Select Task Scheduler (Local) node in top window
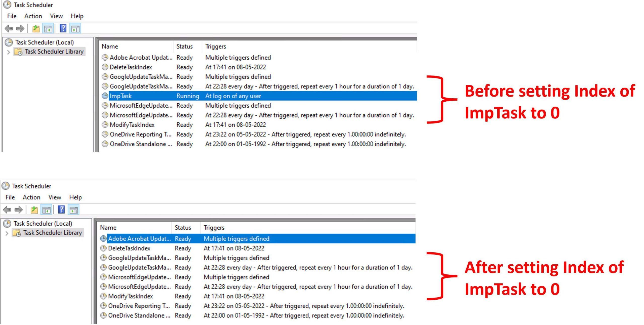The height and width of the screenshot is (325, 644). 45,42
